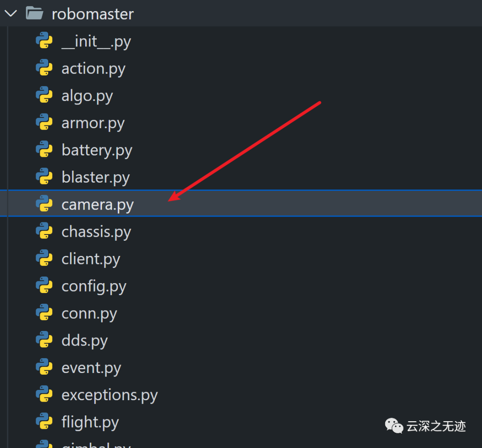Open the algo.py file
482x448 pixels.
click(x=87, y=96)
